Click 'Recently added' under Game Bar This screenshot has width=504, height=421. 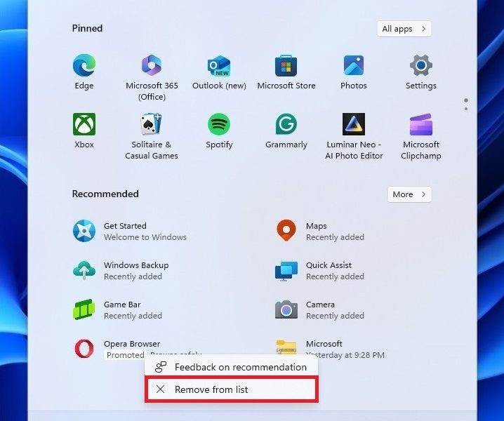[133, 316]
